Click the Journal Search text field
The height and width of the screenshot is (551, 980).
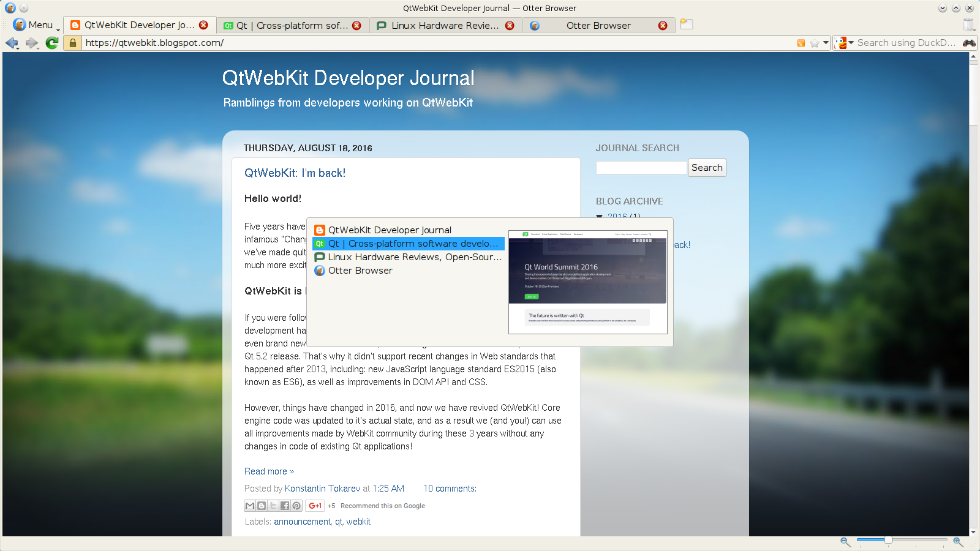[641, 168]
